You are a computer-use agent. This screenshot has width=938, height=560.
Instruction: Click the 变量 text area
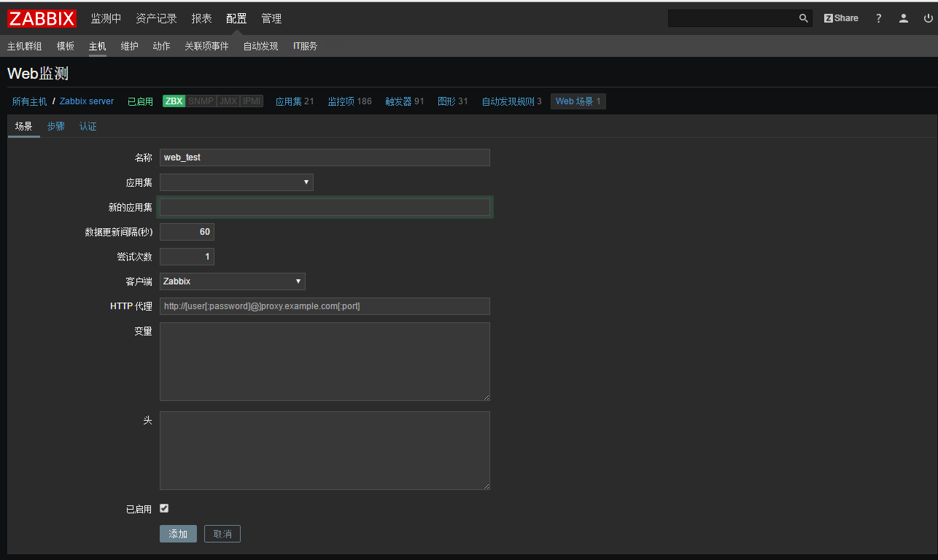pyautogui.click(x=325, y=362)
